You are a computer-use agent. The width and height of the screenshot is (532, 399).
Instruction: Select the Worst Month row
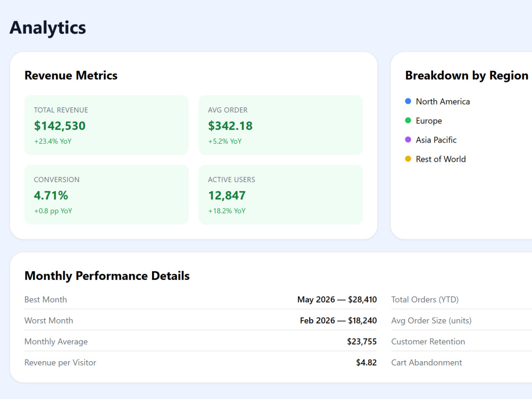pos(201,321)
